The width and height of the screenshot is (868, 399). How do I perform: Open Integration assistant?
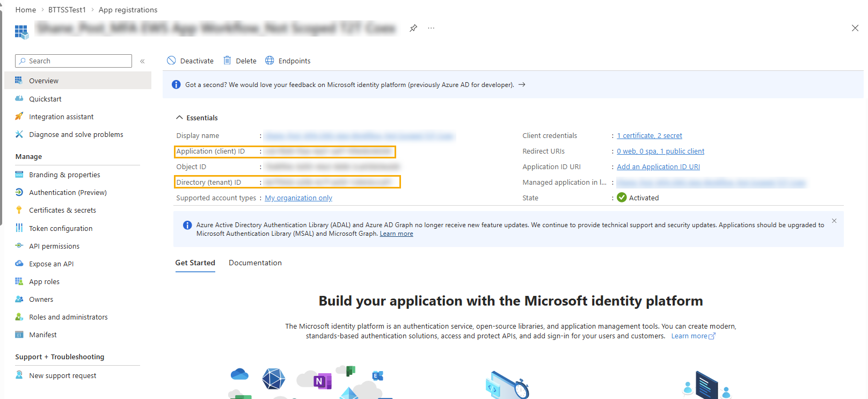[x=61, y=117]
